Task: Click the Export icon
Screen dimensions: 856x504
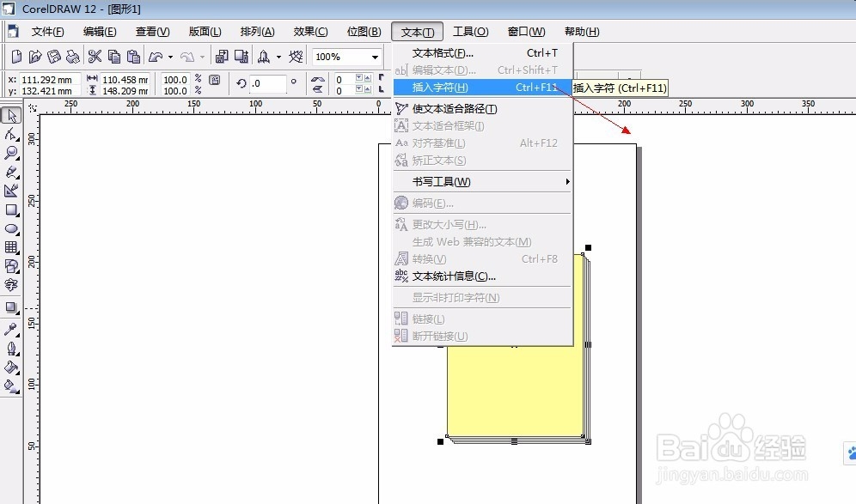Action: tap(242, 56)
